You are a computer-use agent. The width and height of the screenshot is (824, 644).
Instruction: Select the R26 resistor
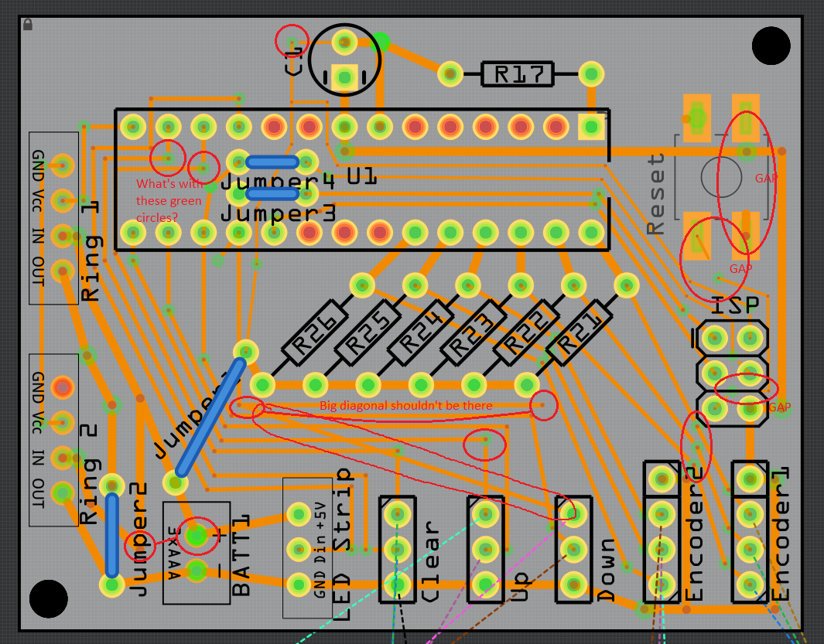coord(314,333)
